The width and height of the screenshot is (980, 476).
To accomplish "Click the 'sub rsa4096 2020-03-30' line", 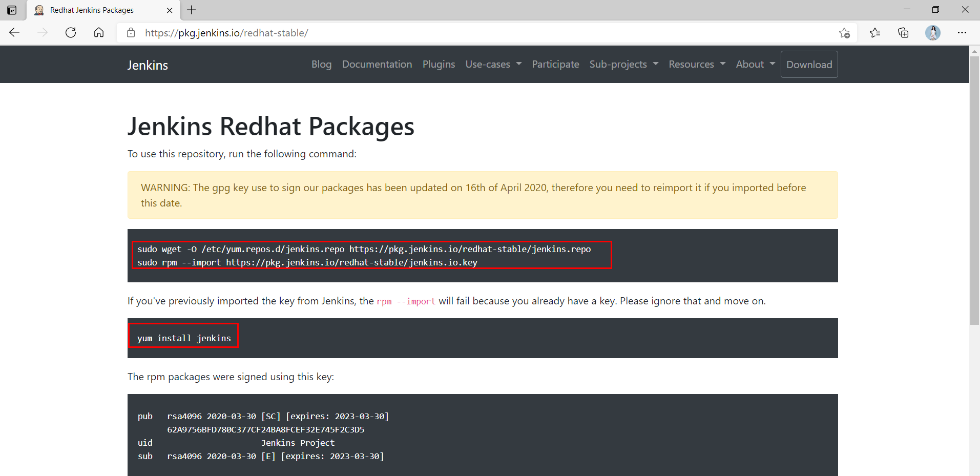I will 261,456.
